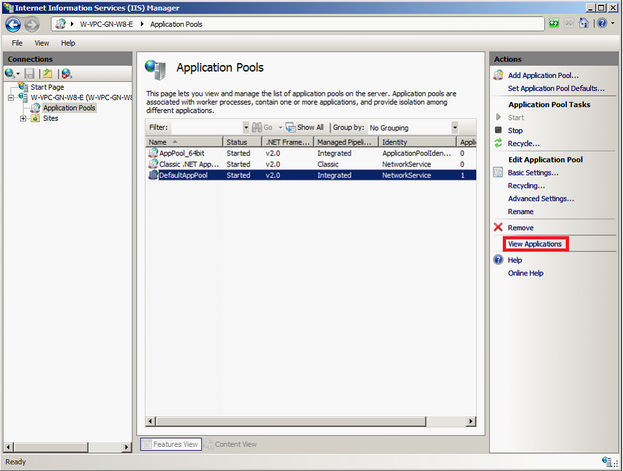Open the dropdown arrow next to help icon

tap(613, 23)
